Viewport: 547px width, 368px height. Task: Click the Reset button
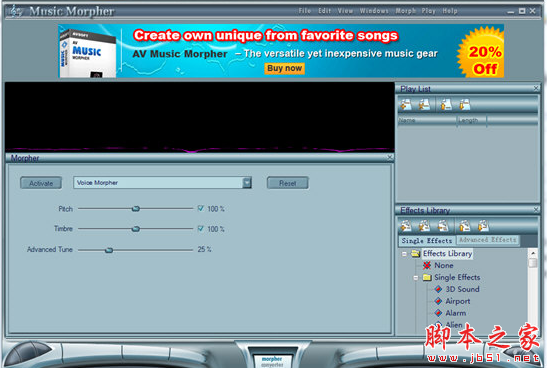click(x=287, y=183)
